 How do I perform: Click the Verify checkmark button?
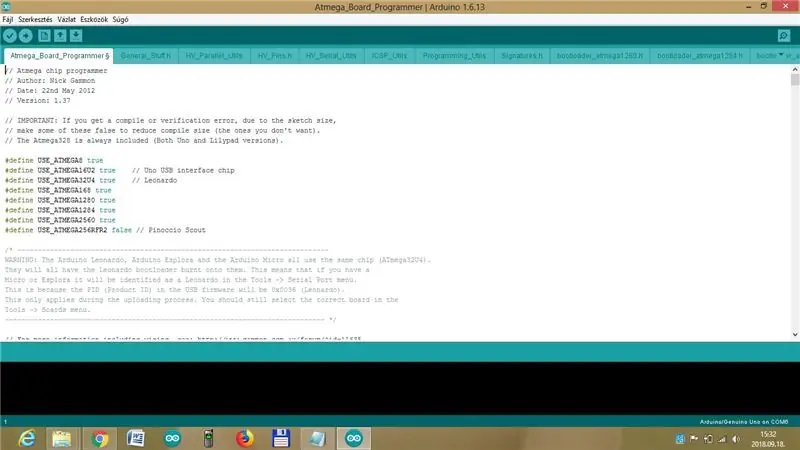click(10, 36)
